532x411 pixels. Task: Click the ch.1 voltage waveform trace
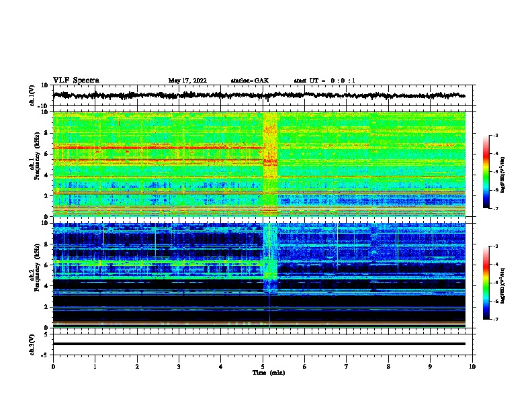point(259,95)
